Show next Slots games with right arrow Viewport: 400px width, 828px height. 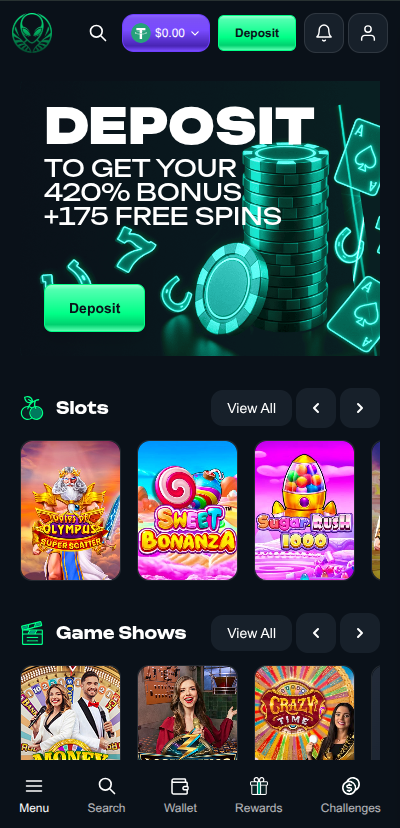[360, 408]
